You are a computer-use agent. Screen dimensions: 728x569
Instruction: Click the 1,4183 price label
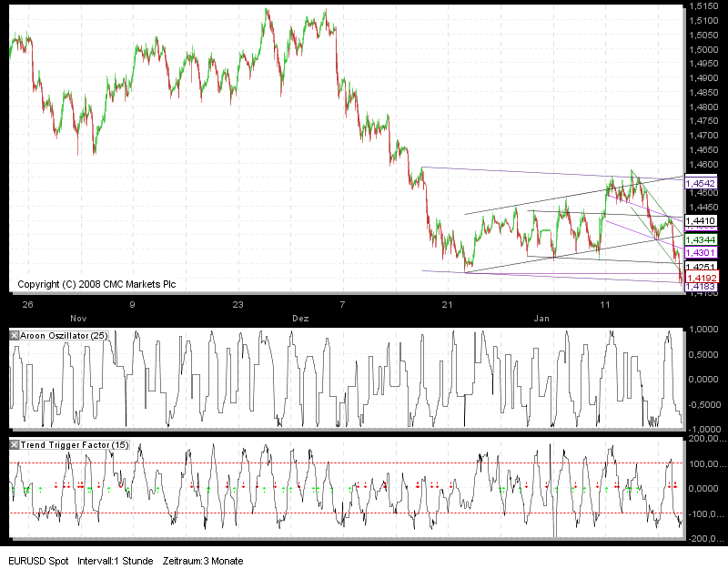(x=701, y=285)
